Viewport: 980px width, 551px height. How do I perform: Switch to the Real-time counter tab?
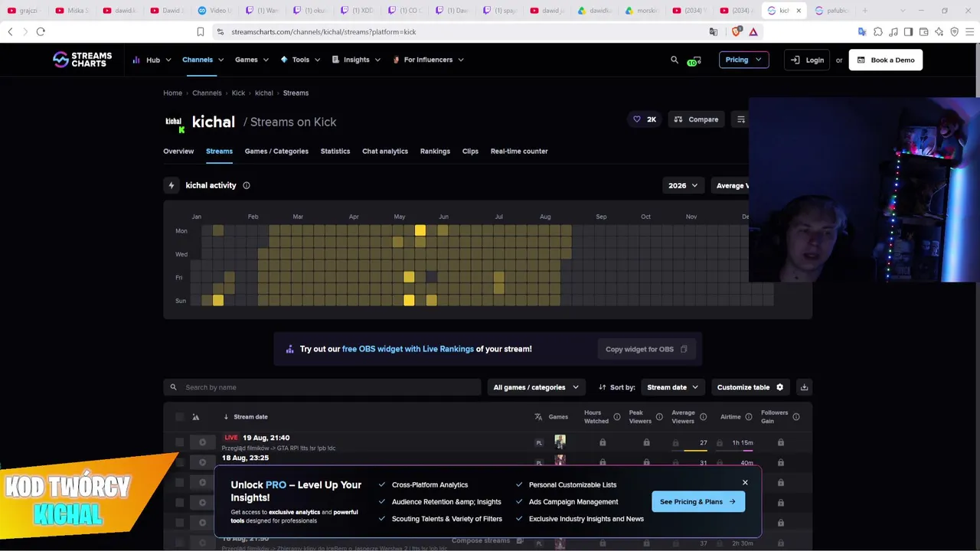(x=519, y=152)
